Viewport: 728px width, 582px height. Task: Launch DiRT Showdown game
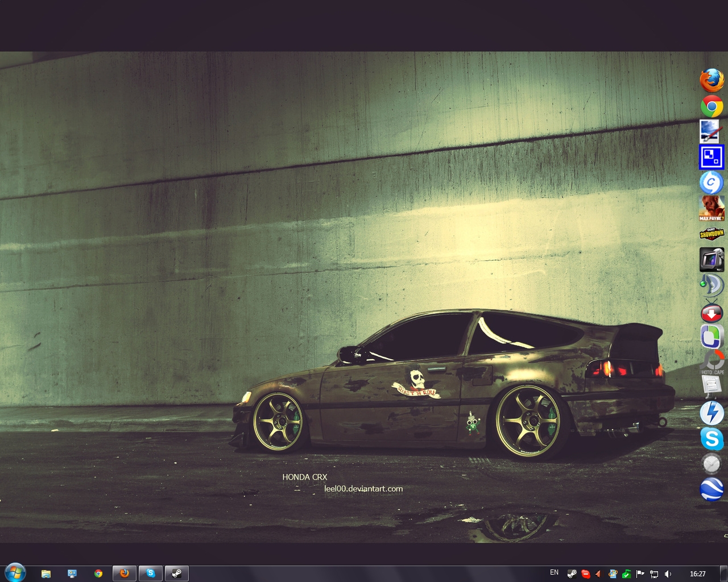click(712, 234)
